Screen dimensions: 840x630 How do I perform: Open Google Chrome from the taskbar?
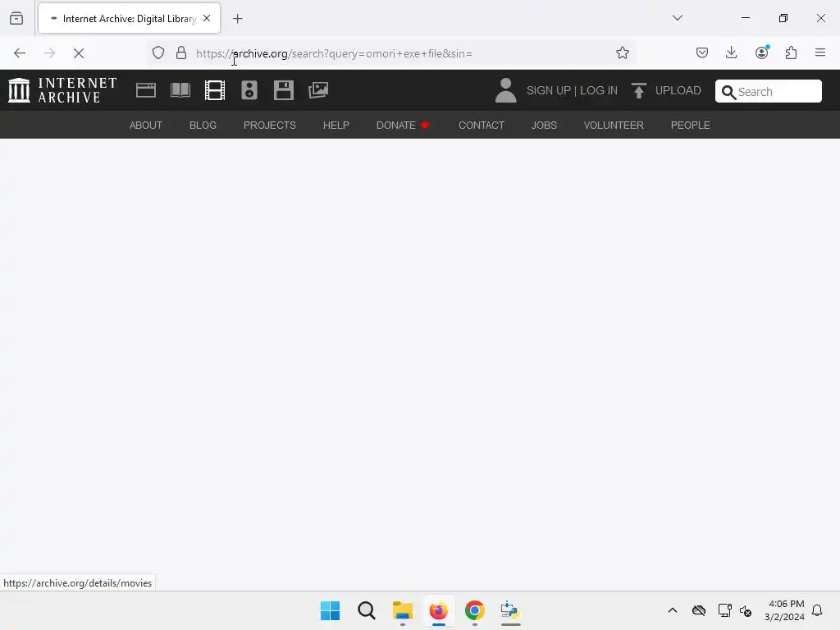click(475, 610)
